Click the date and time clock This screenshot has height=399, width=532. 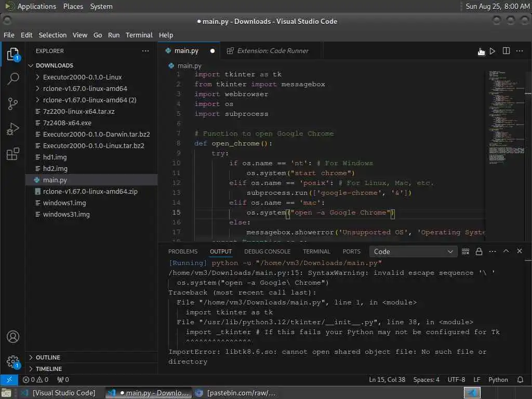coord(497,6)
